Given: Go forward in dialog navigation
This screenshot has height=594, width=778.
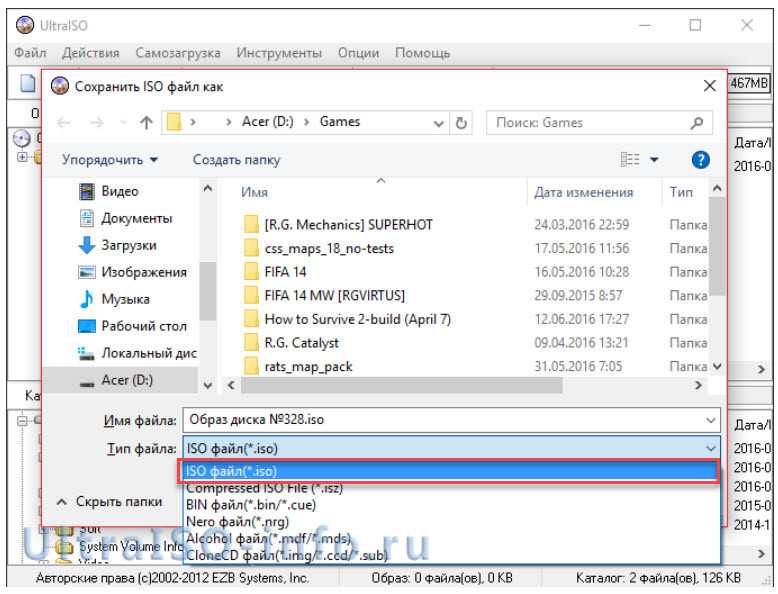Looking at the screenshot, I should pyautogui.click(x=97, y=122).
